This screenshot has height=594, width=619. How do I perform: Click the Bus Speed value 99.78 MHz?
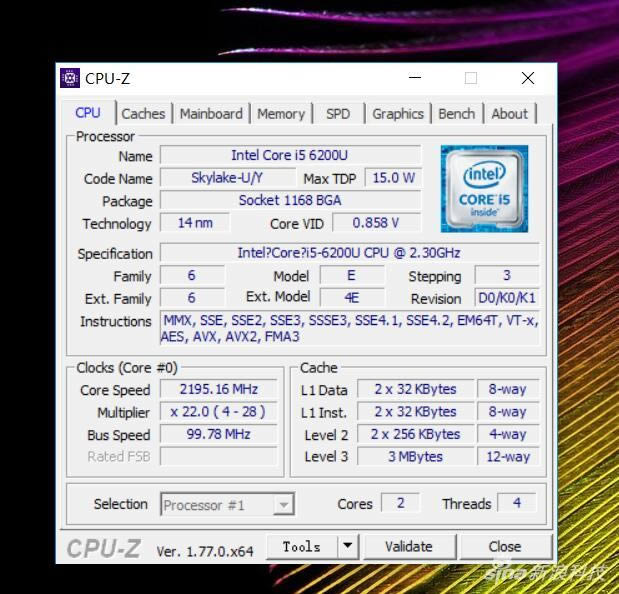click(219, 434)
